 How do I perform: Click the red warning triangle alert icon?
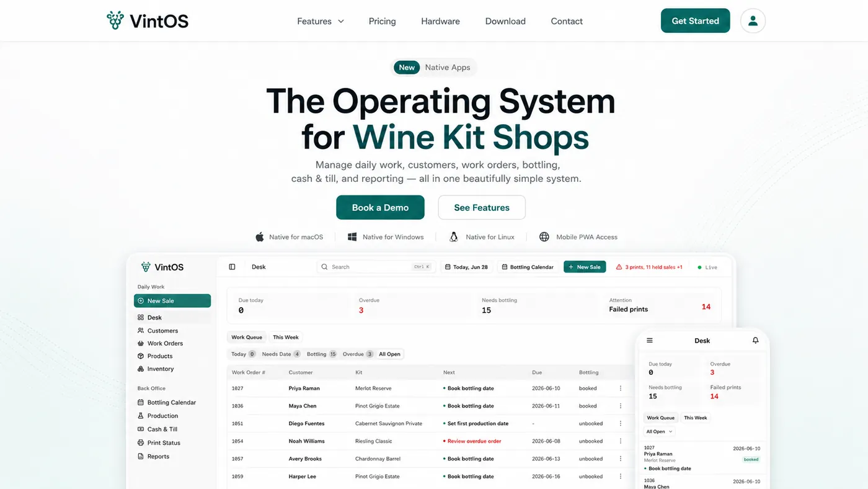pos(619,267)
